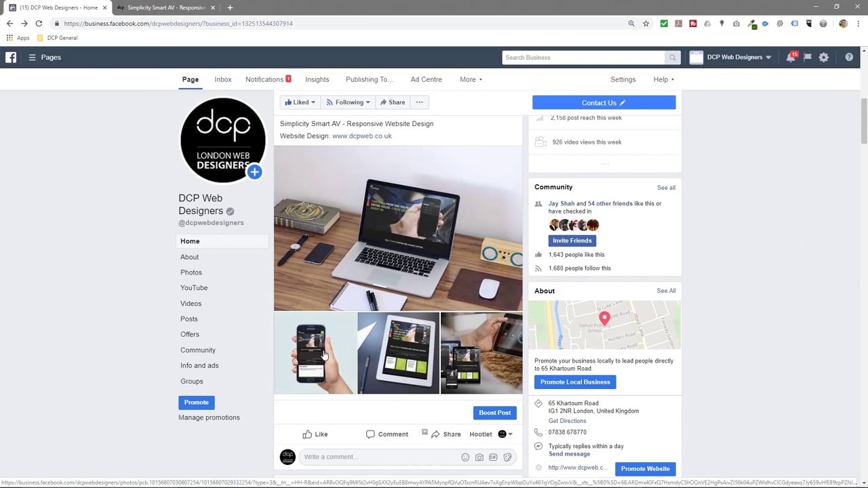The height and width of the screenshot is (488, 868).
Task: Share the post using Share button
Action: [446, 434]
